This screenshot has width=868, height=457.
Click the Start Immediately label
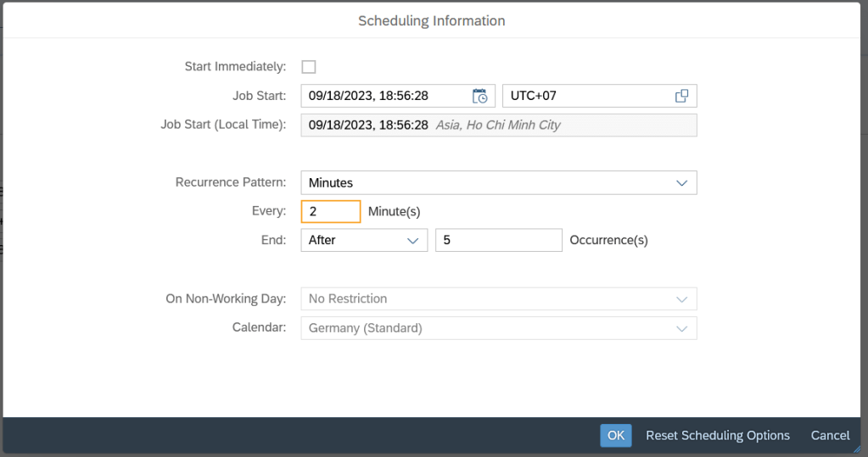coord(235,67)
